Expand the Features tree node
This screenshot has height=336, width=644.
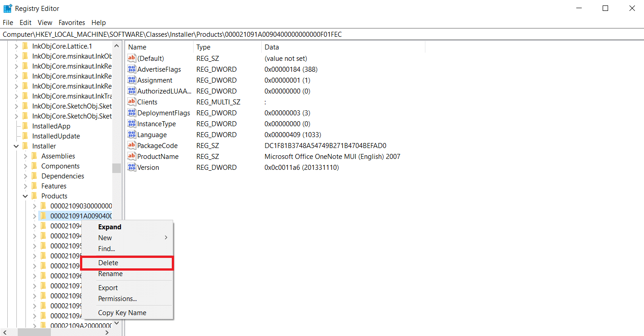pyautogui.click(x=25, y=186)
